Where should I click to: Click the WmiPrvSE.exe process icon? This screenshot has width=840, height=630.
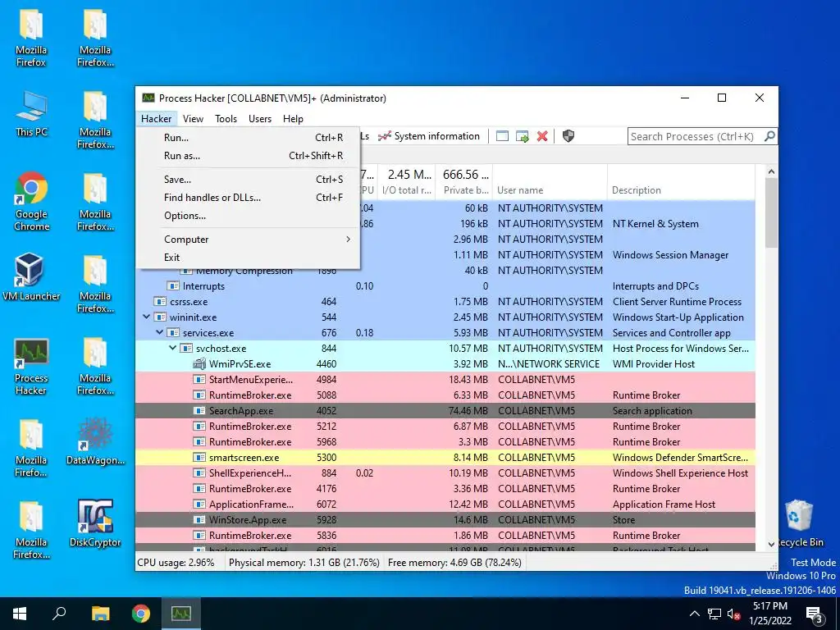click(x=199, y=363)
